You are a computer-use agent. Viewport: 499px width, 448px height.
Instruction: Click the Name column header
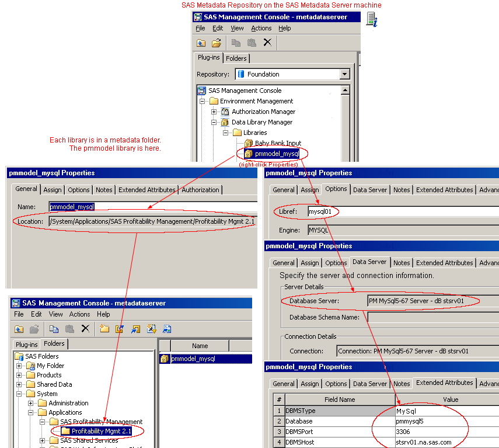tap(200, 346)
